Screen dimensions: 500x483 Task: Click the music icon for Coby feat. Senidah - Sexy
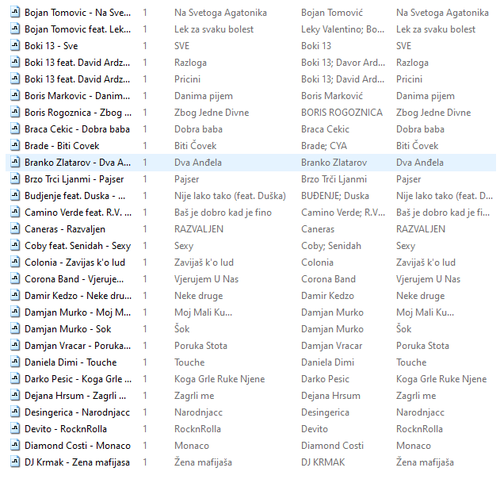[15, 246]
